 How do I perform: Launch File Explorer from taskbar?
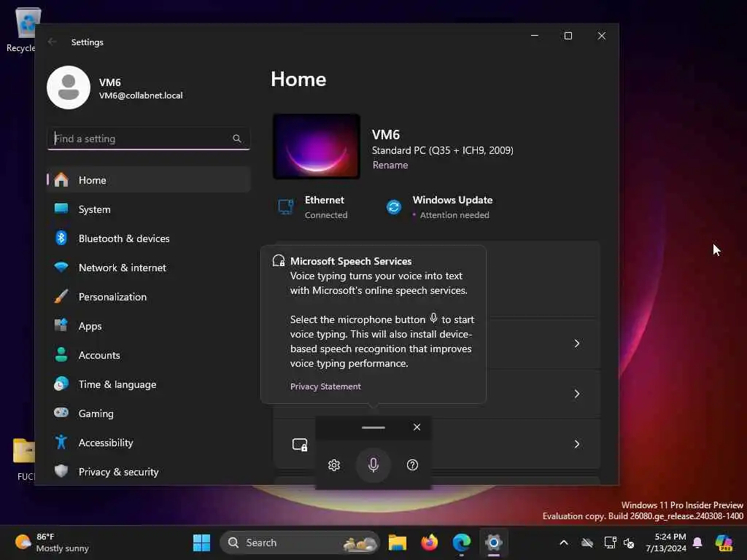[x=398, y=542]
